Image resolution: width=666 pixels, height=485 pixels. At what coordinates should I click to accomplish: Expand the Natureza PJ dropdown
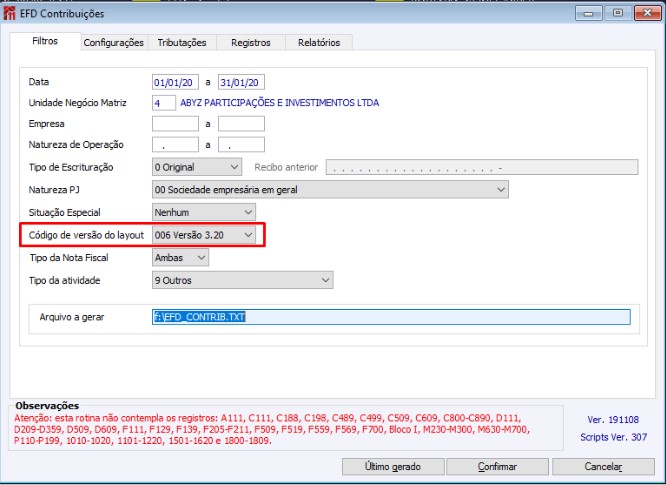click(x=330, y=189)
